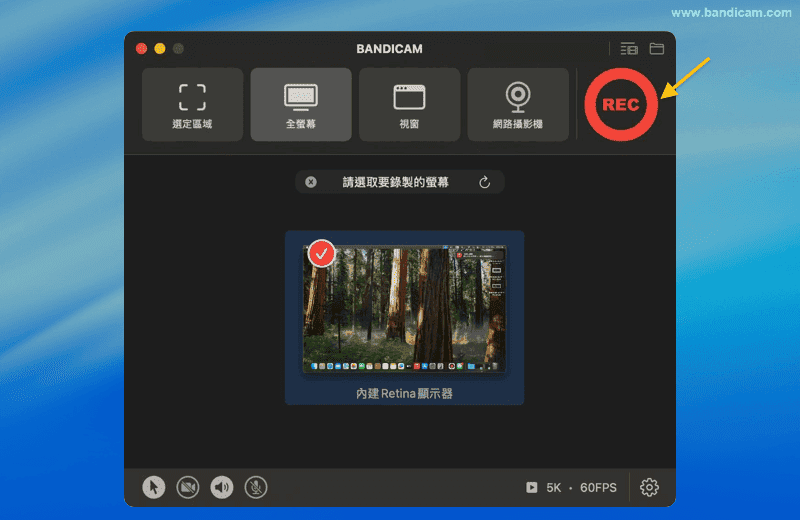This screenshot has width=800, height=520.
Task: Mute the system speaker audio
Action: coord(222,487)
